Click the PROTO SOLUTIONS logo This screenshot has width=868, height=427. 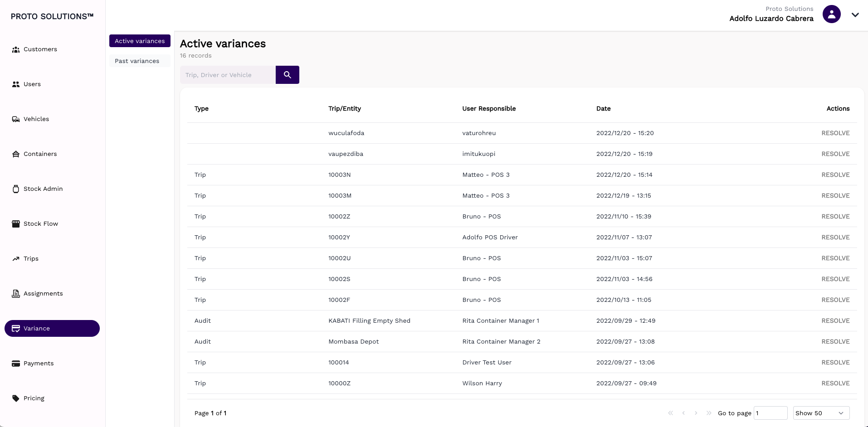click(x=52, y=16)
